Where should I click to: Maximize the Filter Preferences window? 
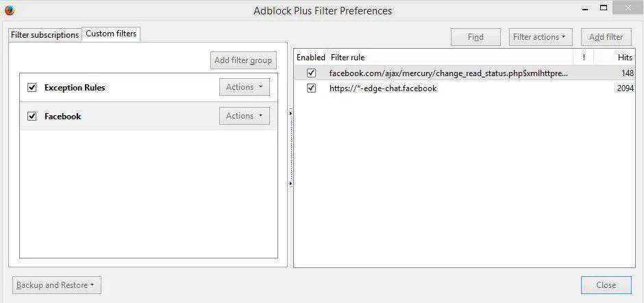point(604,8)
